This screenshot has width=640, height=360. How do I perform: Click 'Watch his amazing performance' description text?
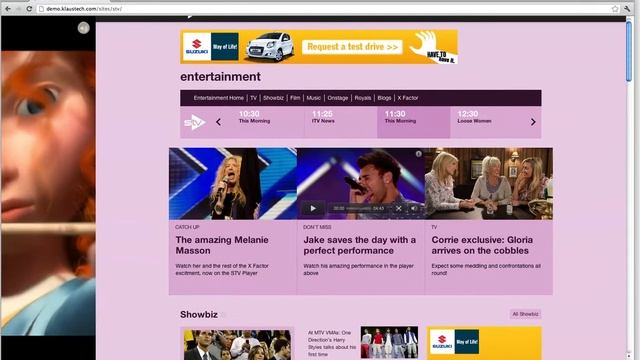click(358, 269)
